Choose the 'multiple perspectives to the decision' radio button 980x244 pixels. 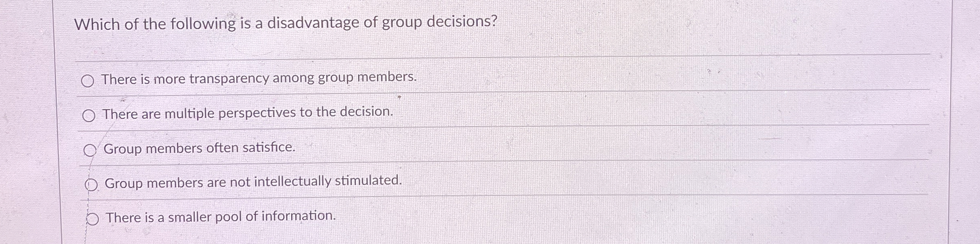[x=89, y=116]
